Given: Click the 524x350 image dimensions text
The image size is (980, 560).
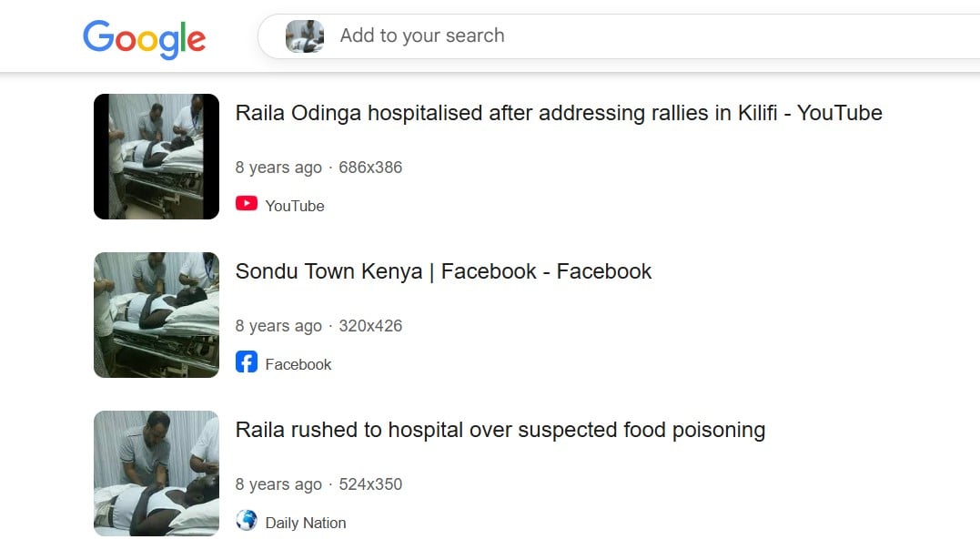Looking at the screenshot, I should click(370, 484).
